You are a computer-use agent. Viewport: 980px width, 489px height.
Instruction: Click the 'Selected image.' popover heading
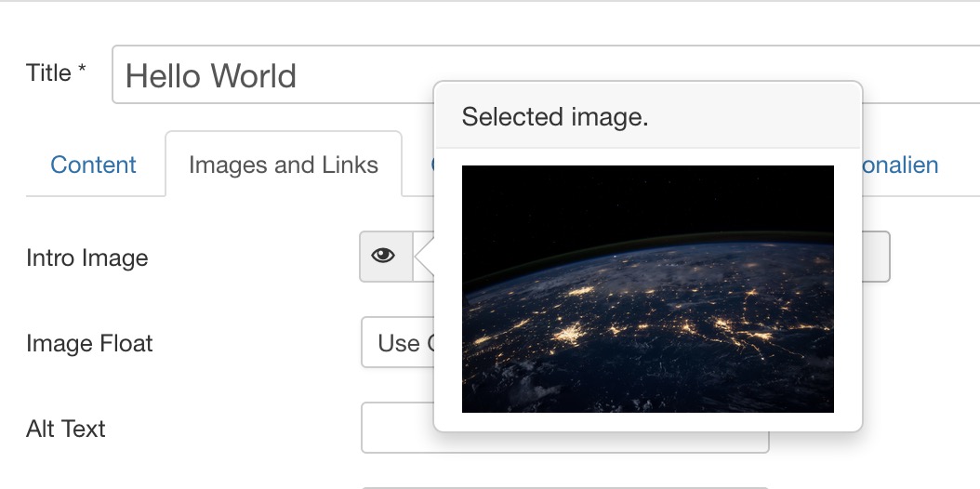[555, 117]
